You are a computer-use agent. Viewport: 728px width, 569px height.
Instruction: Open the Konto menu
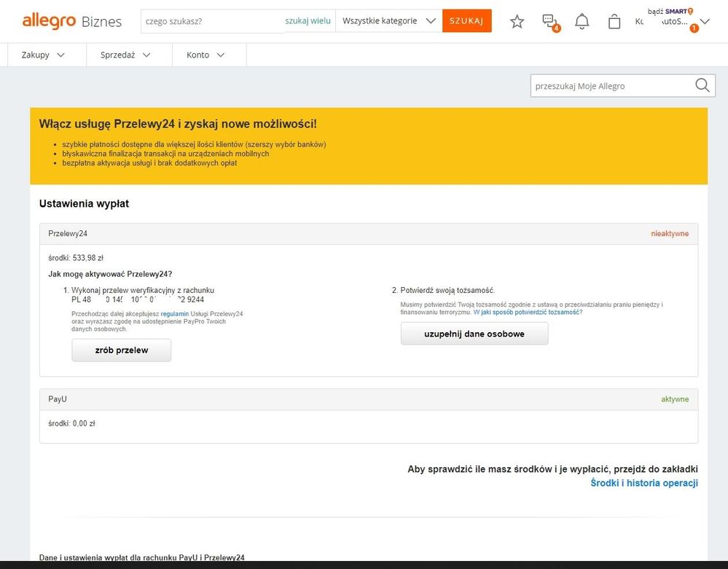(x=206, y=55)
